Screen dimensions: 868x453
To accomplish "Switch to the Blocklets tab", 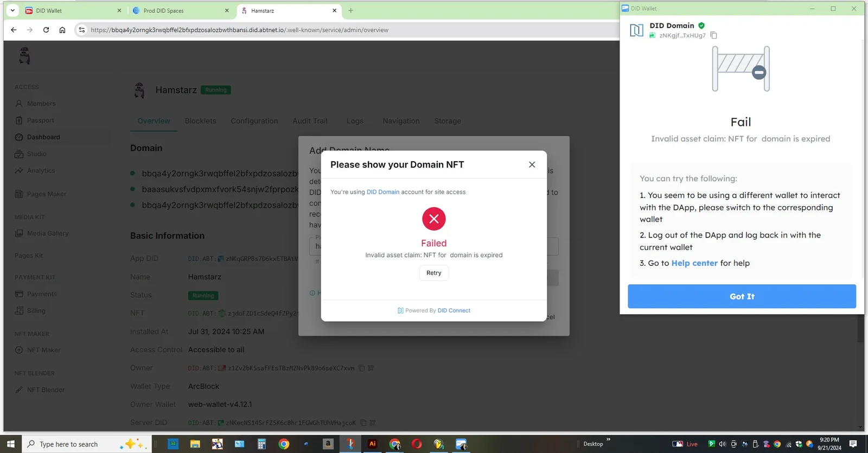I will click(x=200, y=121).
